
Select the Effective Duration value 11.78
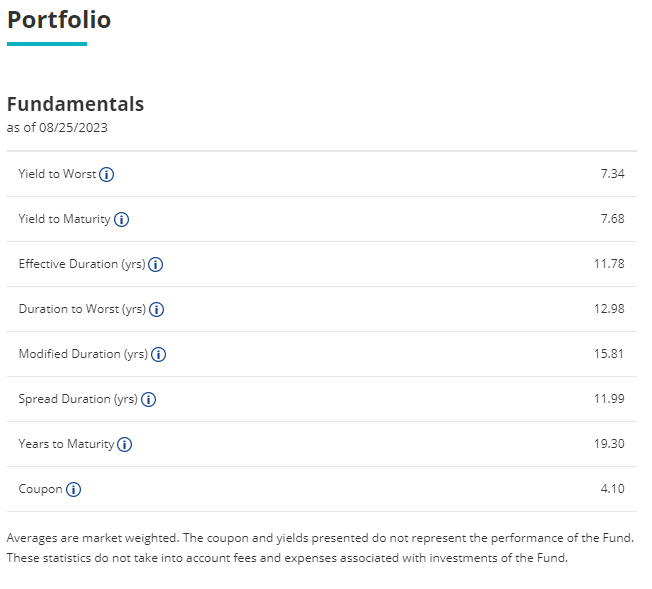(x=609, y=263)
